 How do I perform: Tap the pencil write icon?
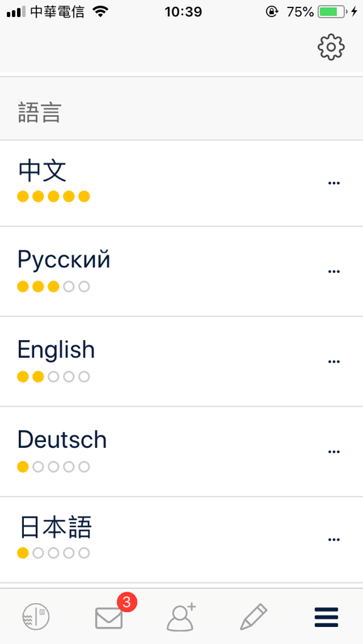(x=254, y=616)
